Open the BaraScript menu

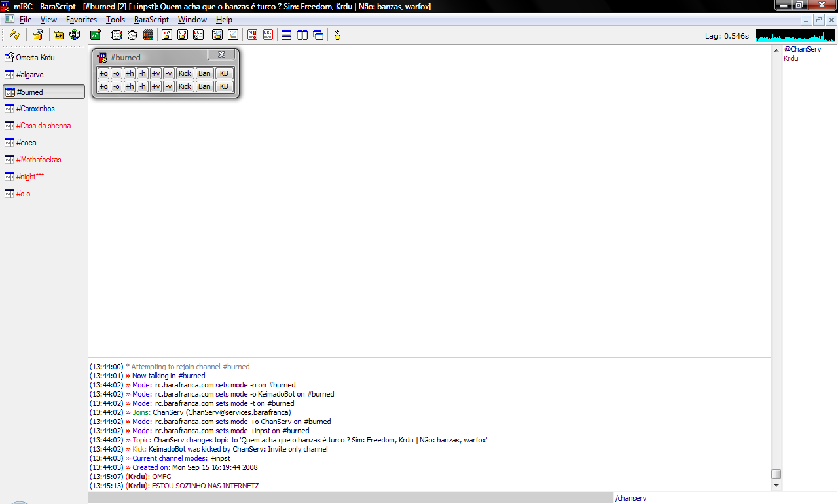point(151,20)
